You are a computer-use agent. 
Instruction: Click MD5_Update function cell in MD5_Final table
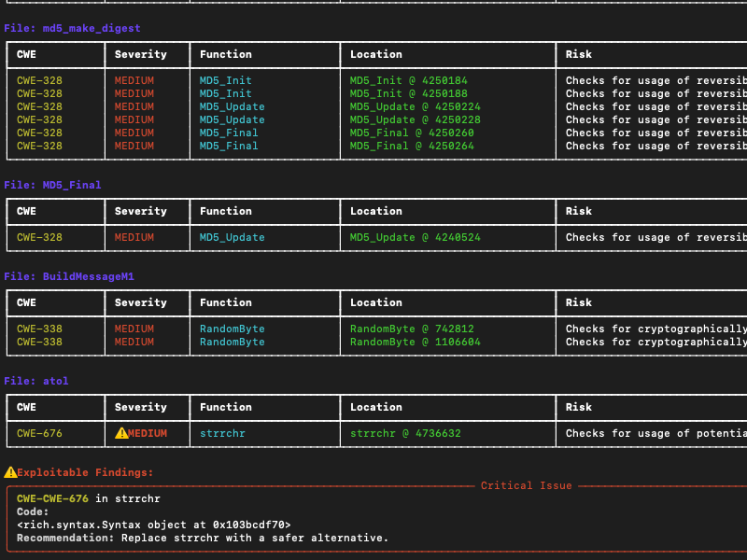(232, 237)
